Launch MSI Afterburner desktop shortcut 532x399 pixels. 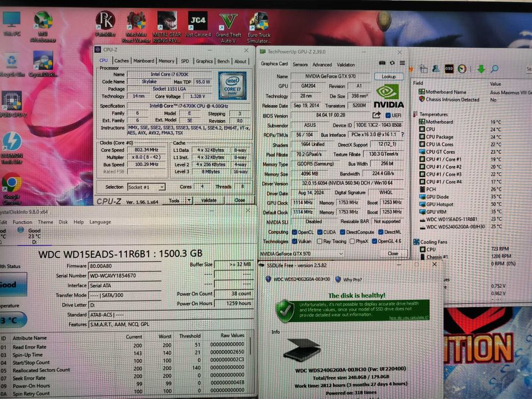(43, 26)
